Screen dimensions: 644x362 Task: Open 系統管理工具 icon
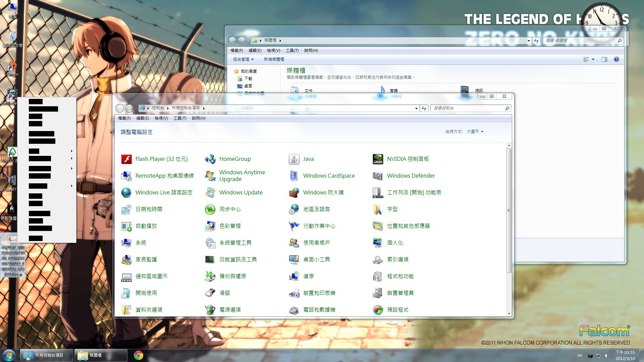tap(210, 243)
